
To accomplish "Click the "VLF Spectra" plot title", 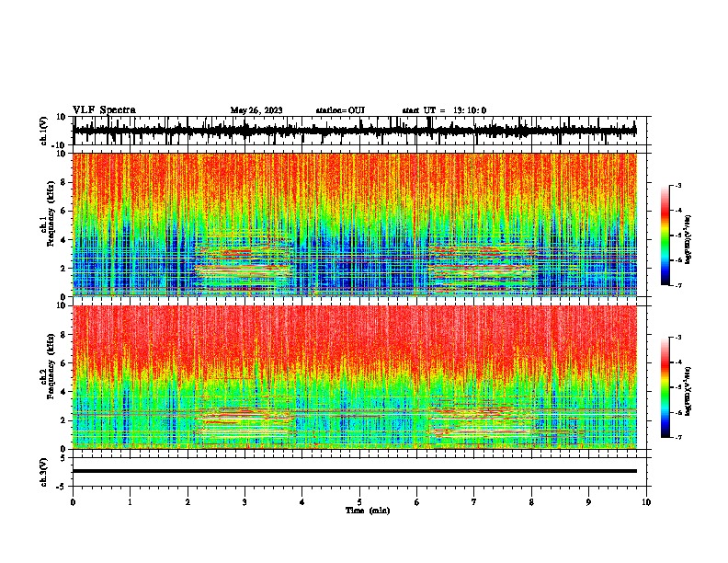I will pyautogui.click(x=104, y=110).
